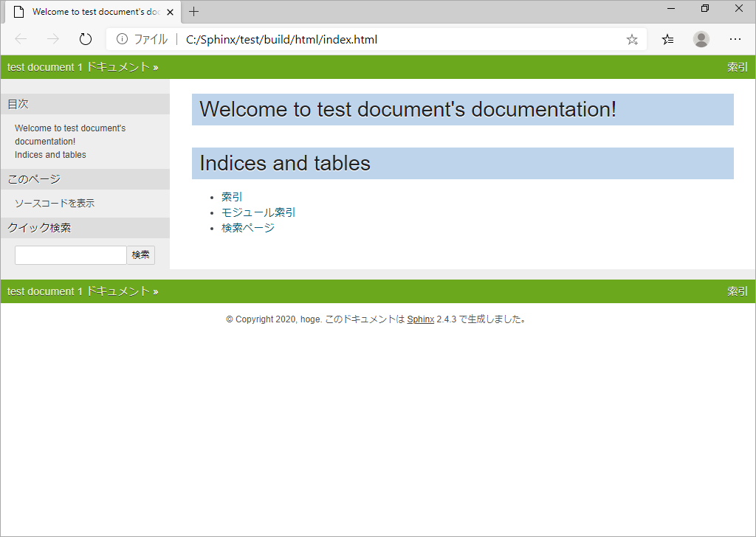The height and width of the screenshot is (537, 756).
Task: Click the Sphinx link in the footer
Action: tap(420, 319)
